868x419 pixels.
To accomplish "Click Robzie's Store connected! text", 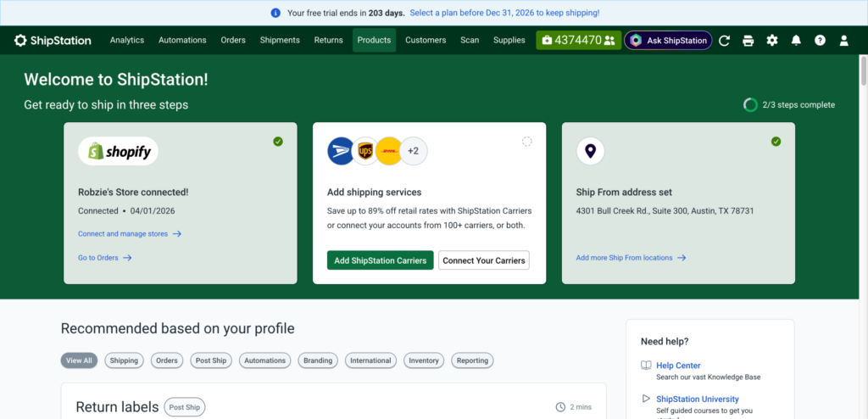I will [133, 193].
